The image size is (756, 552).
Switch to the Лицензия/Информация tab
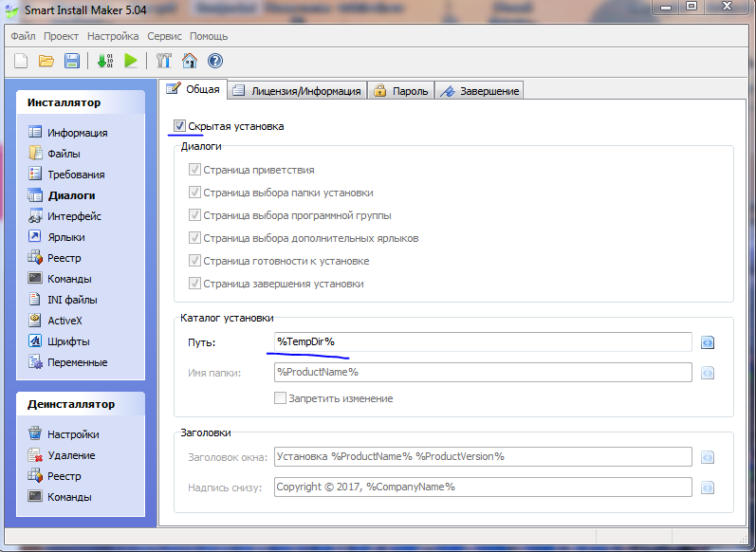click(297, 91)
